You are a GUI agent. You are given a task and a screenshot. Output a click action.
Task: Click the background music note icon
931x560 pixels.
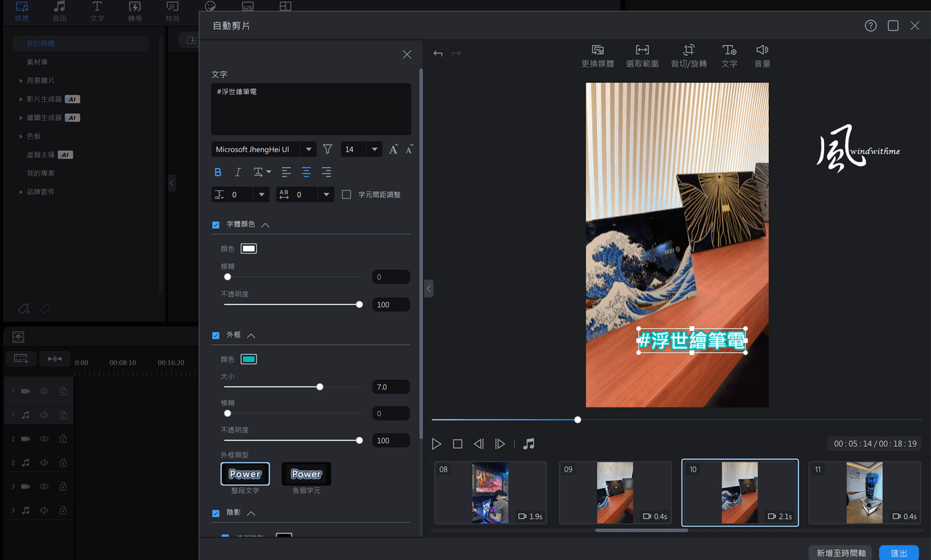tap(529, 444)
